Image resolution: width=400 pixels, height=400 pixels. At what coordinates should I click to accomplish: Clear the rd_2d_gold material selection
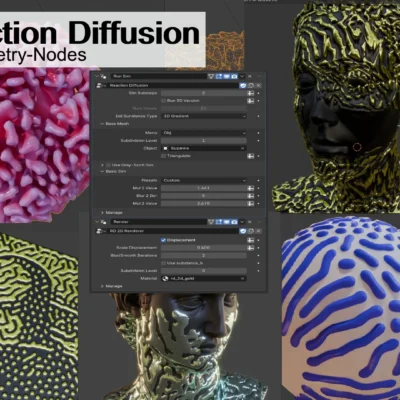pyautogui.click(x=243, y=278)
